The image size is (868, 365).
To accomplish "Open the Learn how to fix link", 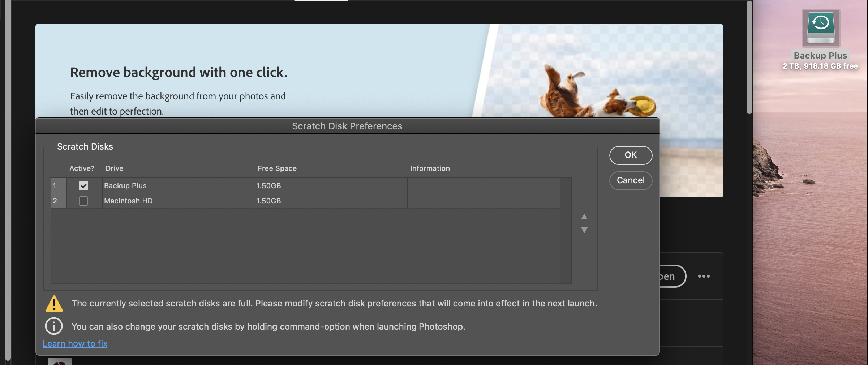I will click(x=75, y=343).
